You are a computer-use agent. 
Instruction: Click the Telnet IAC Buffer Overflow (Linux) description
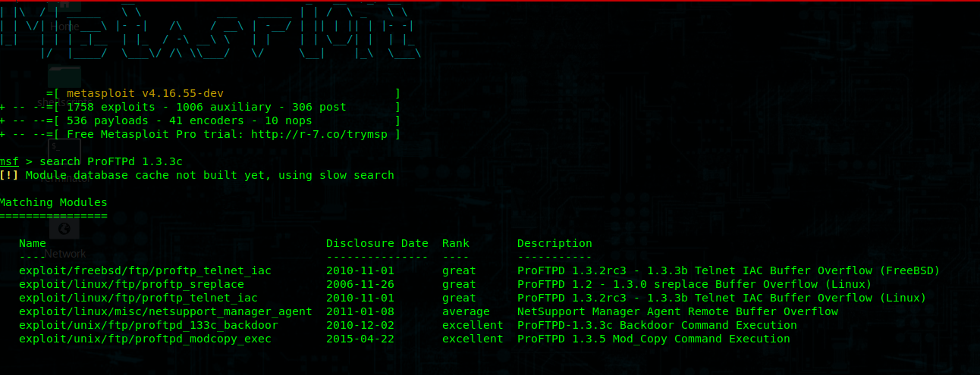tap(722, 298)
